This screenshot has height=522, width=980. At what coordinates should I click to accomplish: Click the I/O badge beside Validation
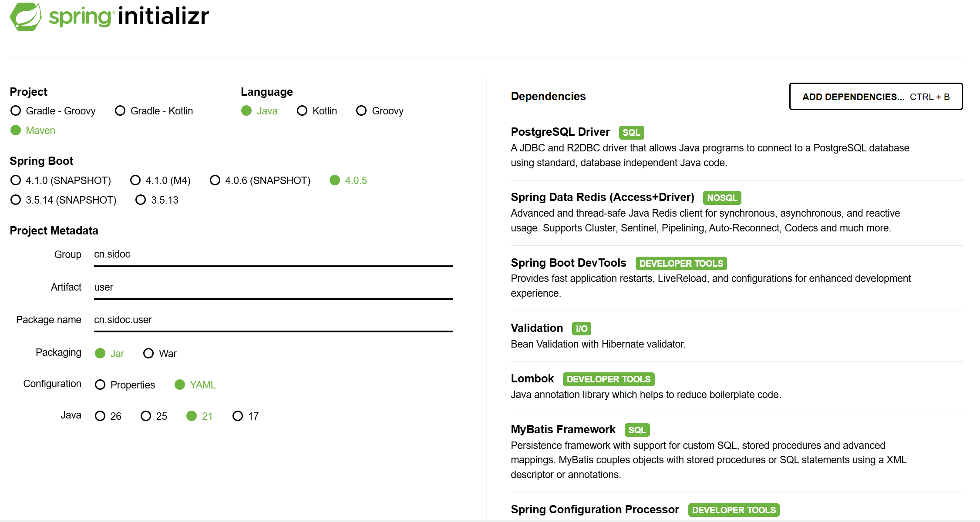tap(581, 329)
